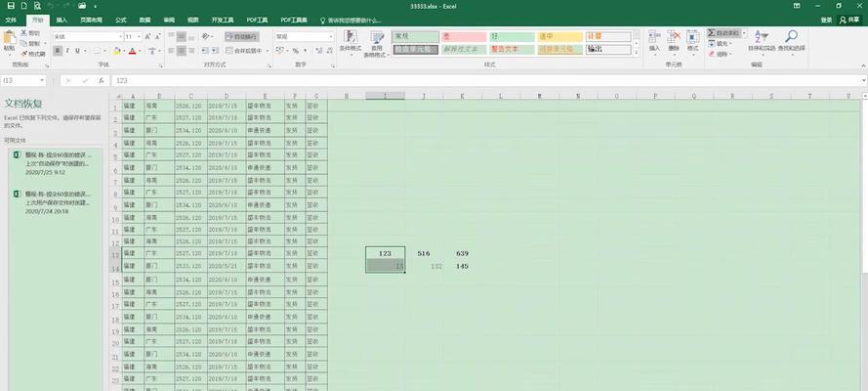Image resolution: width=868 pixels, height=391 pixels.
Task: Click AutoSum (自动求和) sigma button
Action: click(x=723, y=33)
